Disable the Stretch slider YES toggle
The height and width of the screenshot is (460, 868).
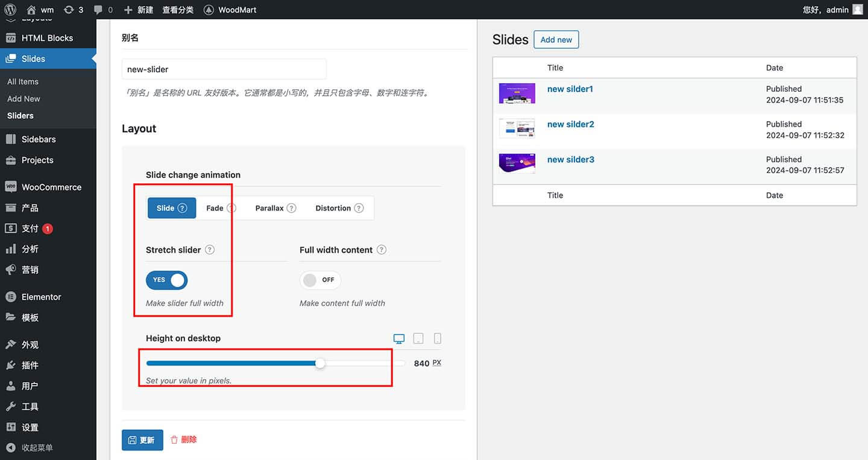[167, 280]
